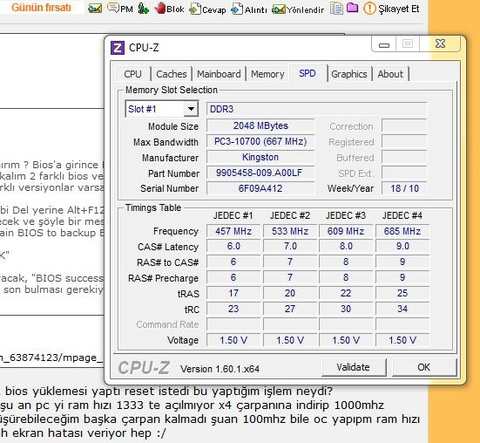The height and width of the screenshot is (443, 480).
Task: Click the CAS# Latency value 6.0
Action: point(233,246)
